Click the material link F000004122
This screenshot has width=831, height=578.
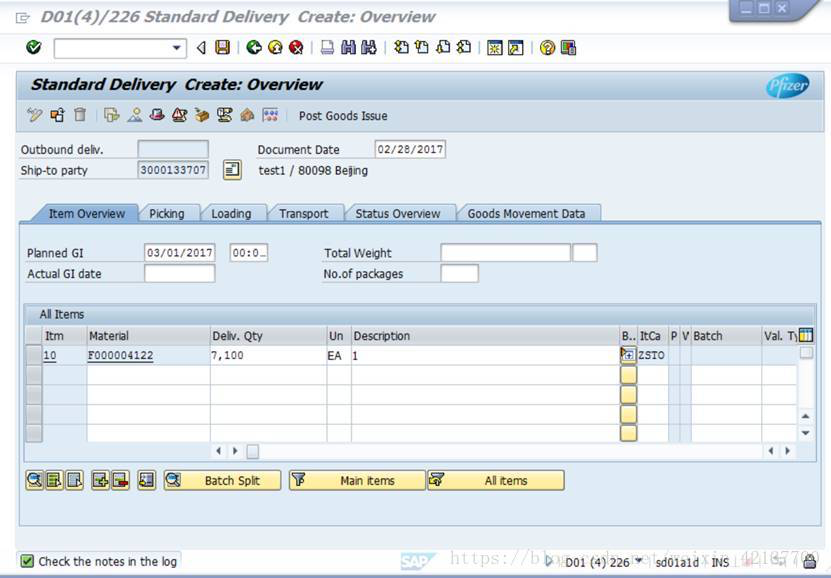tap(119, 354)
